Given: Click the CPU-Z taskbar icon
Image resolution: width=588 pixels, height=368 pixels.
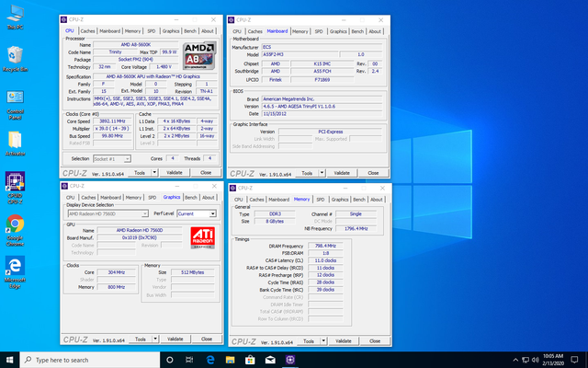Looking at the screenshot, I should [290, 360].
